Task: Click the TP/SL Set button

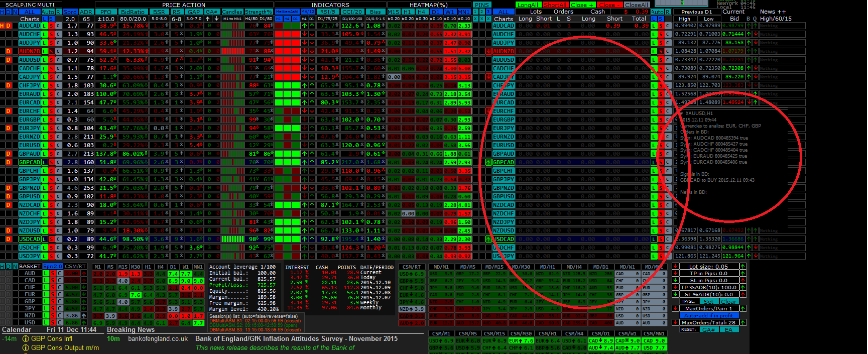Action: (x=709, y=302)
